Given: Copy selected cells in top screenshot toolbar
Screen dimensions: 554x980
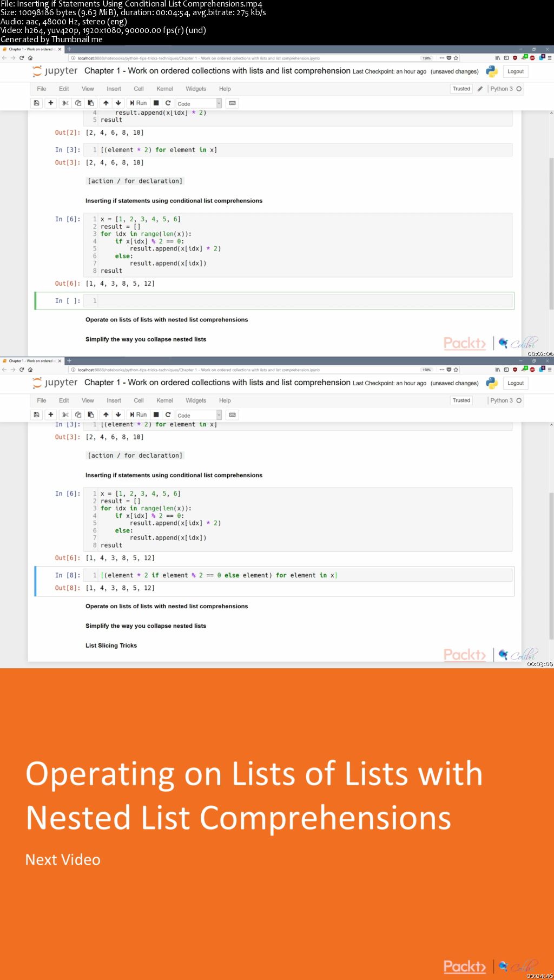Looking at the screenshot, I should coord(78,103).
